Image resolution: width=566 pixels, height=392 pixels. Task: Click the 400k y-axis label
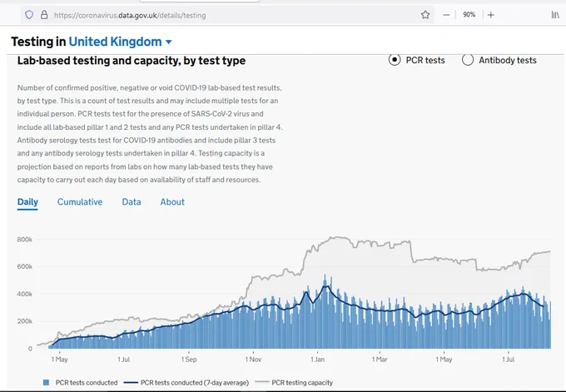[24, 294]
